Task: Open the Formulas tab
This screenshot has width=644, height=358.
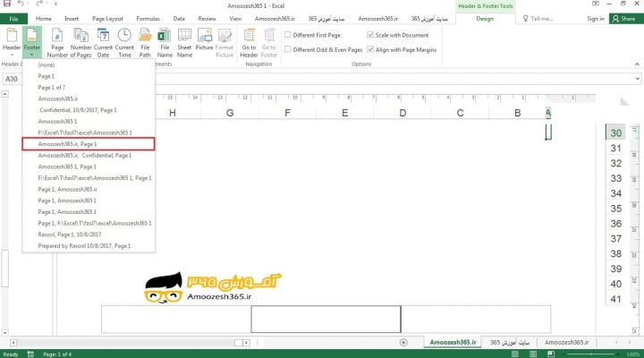Action: (148, 19)
